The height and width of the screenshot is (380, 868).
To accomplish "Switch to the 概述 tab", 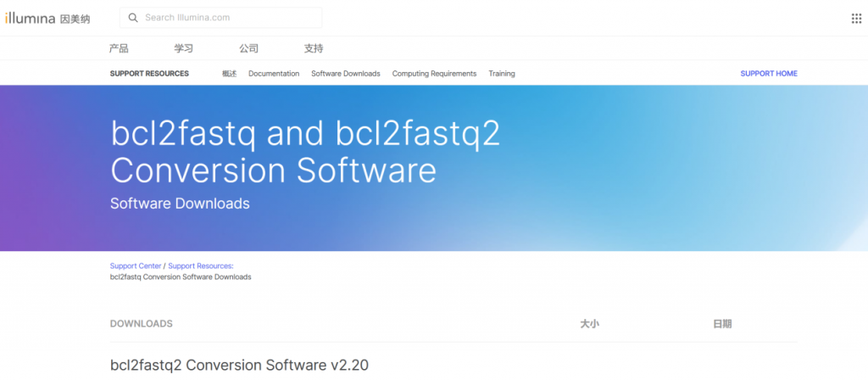I will tap(229, 74).
